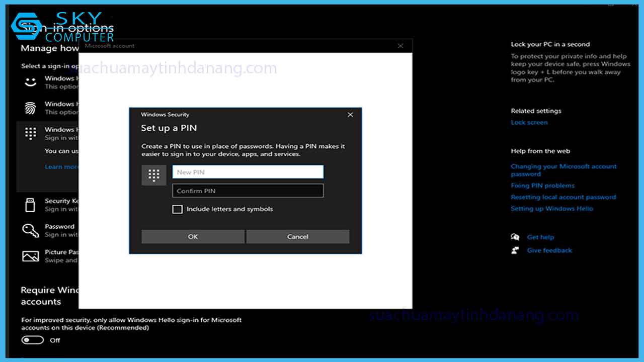Select the PIN keypad icon in the sidebar
The image size is (644, 362).
point(30,133)
